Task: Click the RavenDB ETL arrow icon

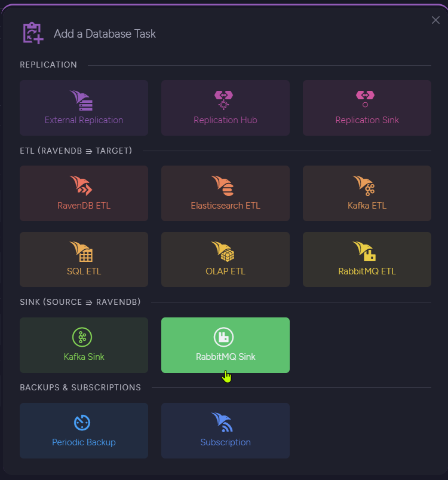Action: [x=81, y=185]
